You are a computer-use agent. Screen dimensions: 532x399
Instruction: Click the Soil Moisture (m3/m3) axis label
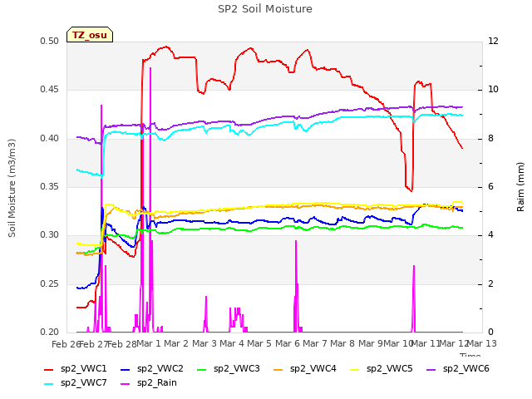pos(12,188)
